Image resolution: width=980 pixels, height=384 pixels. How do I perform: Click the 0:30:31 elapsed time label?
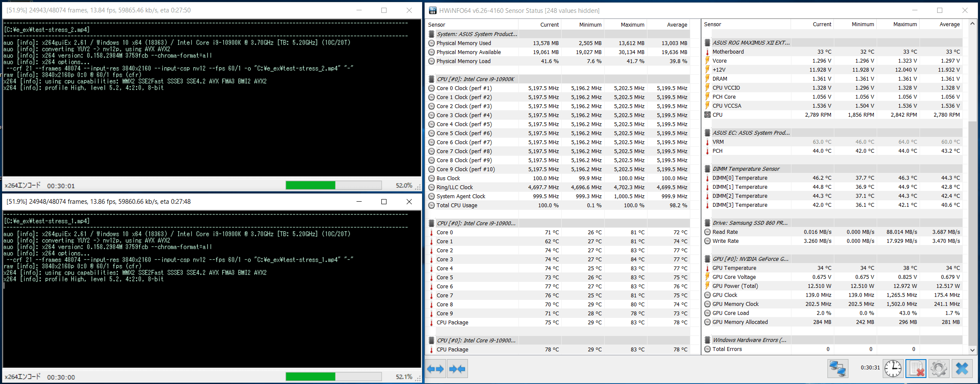coord(870,368)
